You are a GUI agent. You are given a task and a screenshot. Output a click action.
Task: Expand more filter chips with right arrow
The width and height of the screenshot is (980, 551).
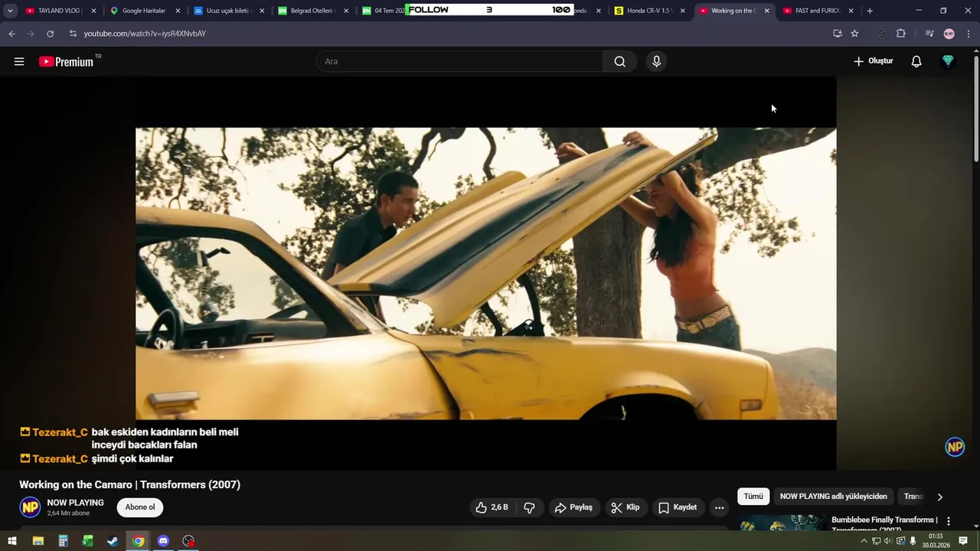[x=940, y=497]
